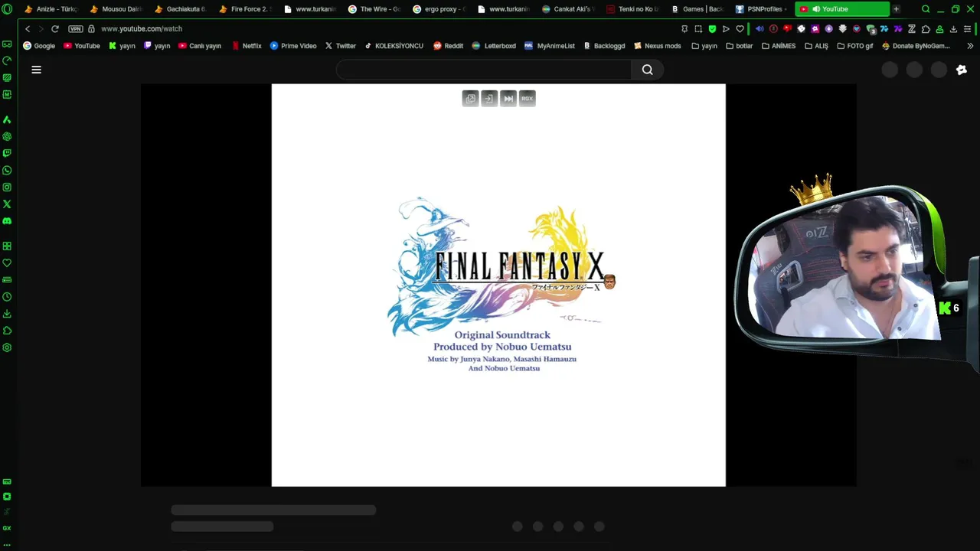Add page to bookmarks heart icon
Screen dimensions: 980x551
740,29
